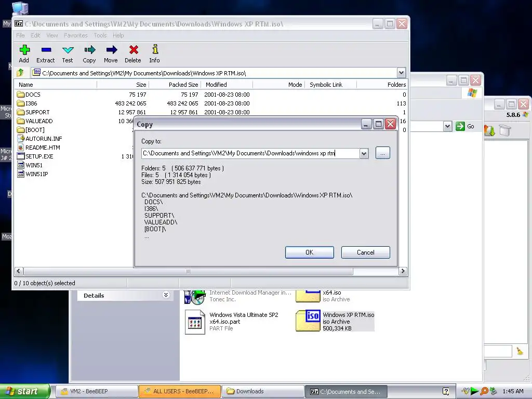The height and width of the screenshot is (399, 532).
Task: Switch to the Downloads taskbar button
Action: tap(263, 391)
